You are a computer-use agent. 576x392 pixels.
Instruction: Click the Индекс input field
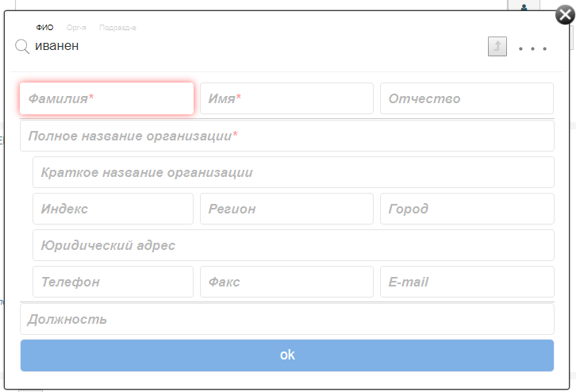tap(113, 209)
